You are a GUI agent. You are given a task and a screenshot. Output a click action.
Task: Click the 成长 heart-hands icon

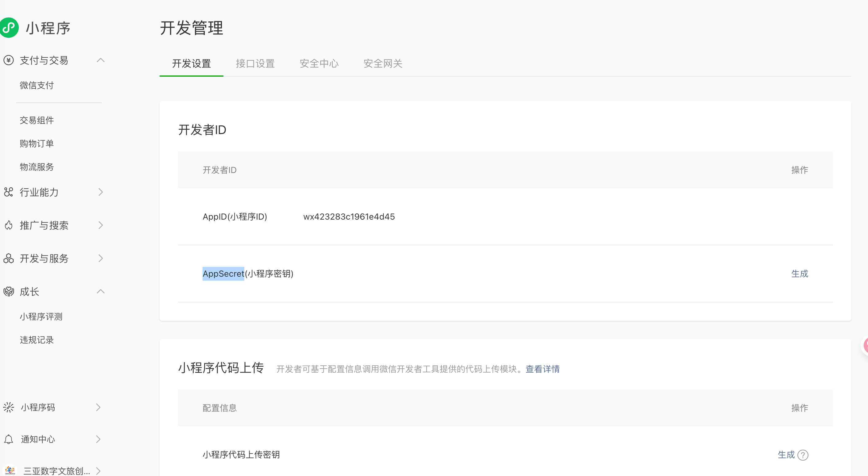pyautogui.click(x=8, y=292)
